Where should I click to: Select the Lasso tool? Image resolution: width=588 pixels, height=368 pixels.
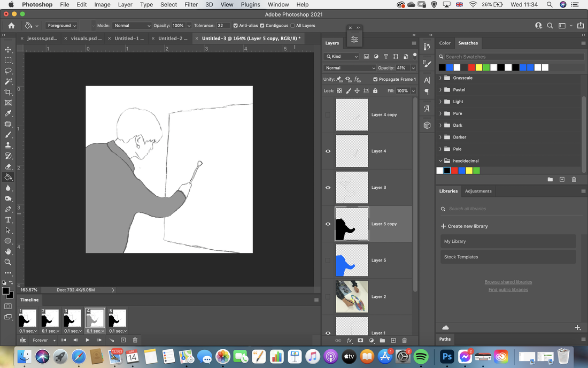point(8,71)
